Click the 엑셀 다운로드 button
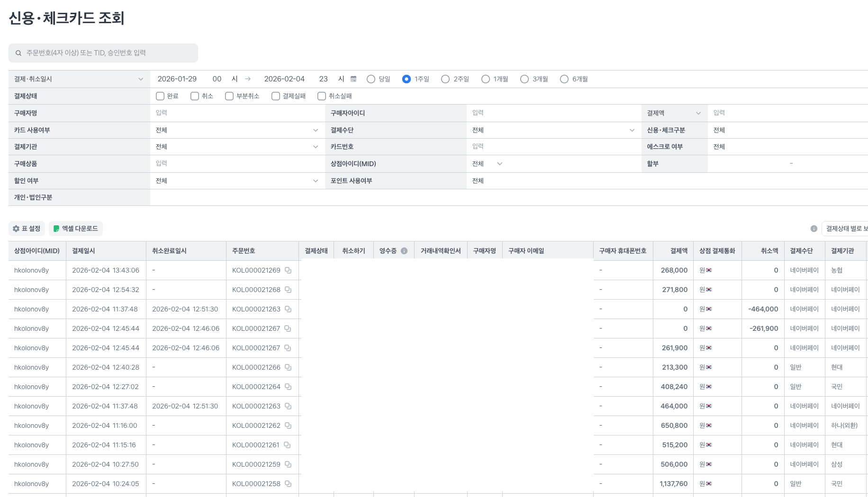This screenshot has width=868, height=497. tap(76, 229)
